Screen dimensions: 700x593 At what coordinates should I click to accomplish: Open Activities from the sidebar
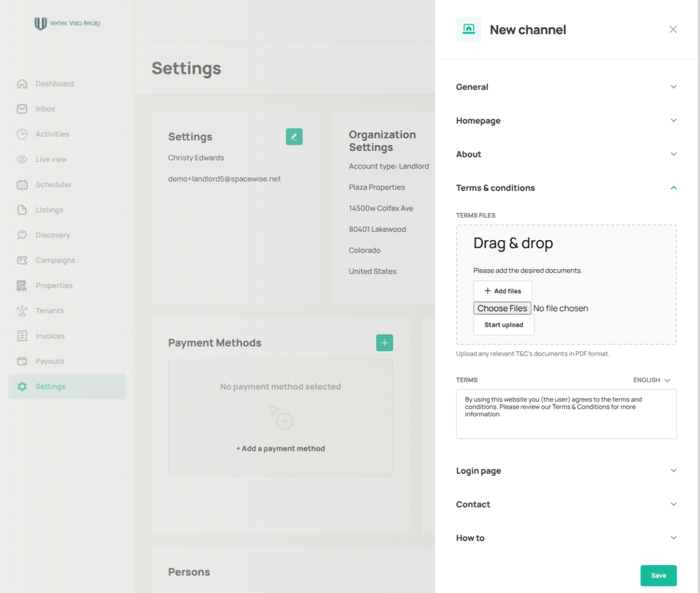click(x=67, y=134)
